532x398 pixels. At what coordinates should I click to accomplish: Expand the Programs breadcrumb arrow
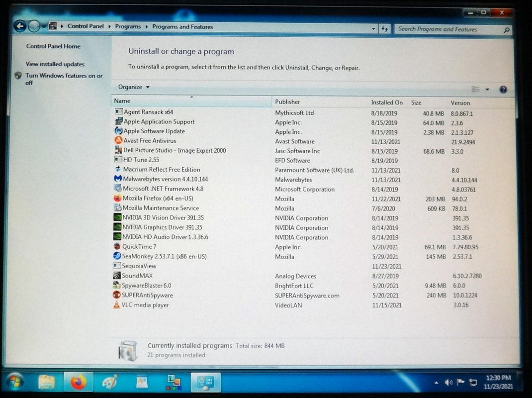147,26
